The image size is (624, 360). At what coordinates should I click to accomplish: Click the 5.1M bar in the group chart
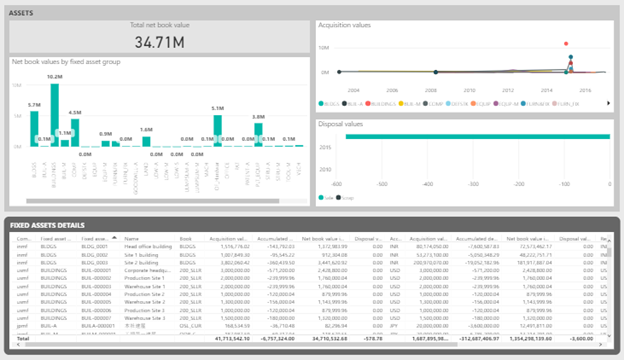point(217,131)
